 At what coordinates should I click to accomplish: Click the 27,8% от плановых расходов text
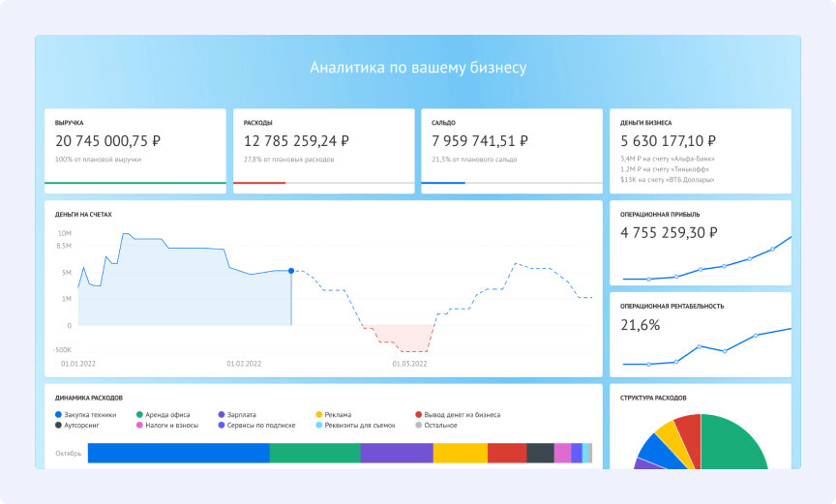[289, 160]
